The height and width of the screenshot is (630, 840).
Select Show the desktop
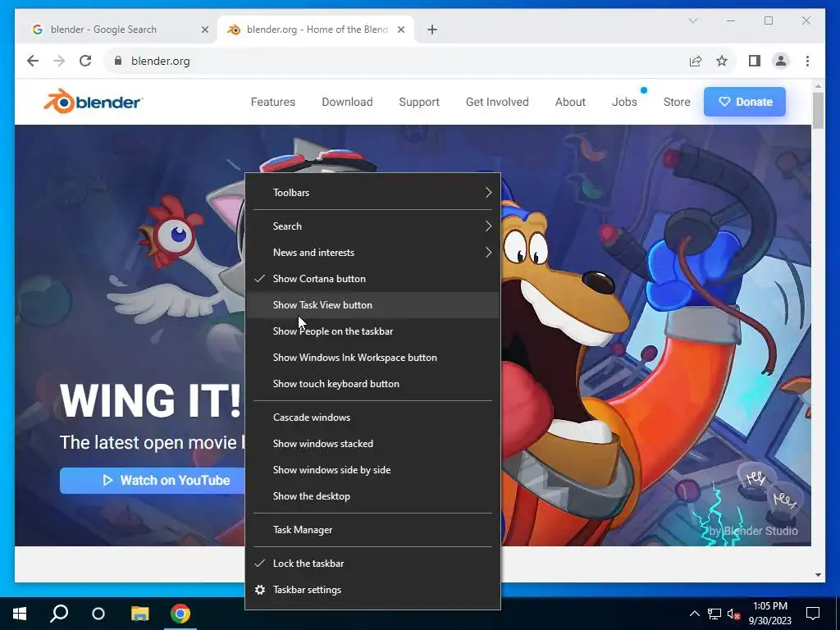click(372, 496)
